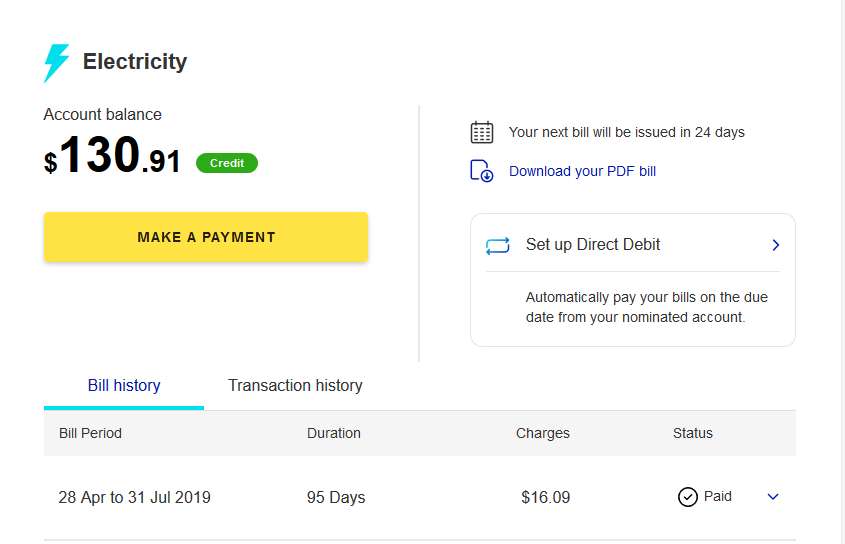Viewport: 845px width, 544px height.
Task: Click the PDF download document icon
Action: (x=482, y=171)
